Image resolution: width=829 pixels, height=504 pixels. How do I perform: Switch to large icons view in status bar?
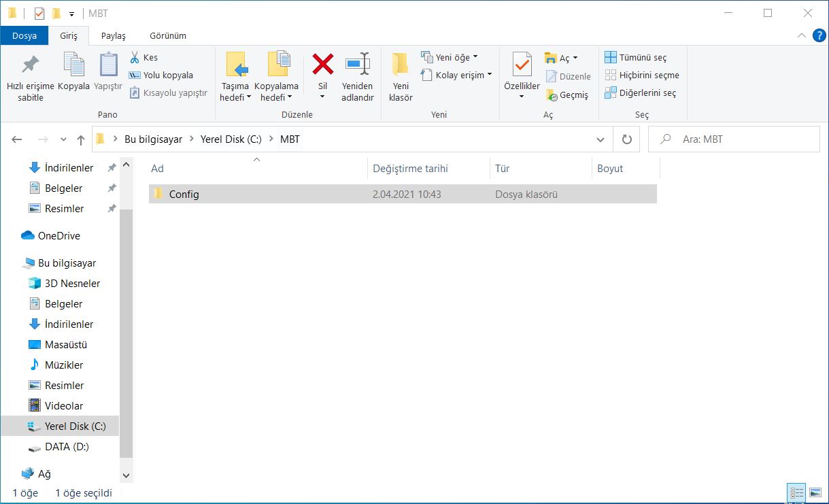[x=815, y=493]
